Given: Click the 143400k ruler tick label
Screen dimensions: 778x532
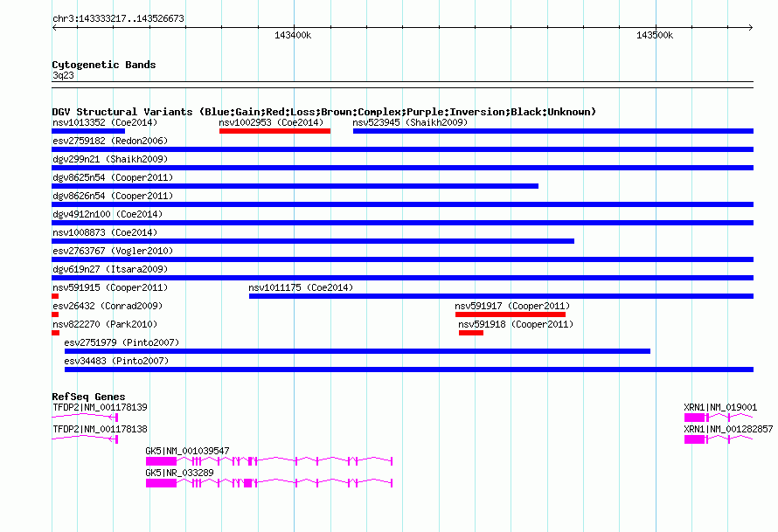Looking at the screenshot, I should (293, 36).
